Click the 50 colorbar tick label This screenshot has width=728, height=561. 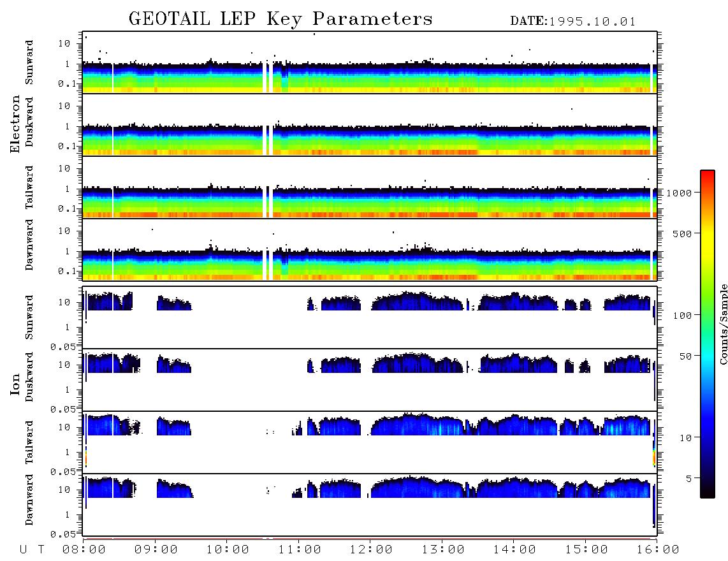(685, 356)
